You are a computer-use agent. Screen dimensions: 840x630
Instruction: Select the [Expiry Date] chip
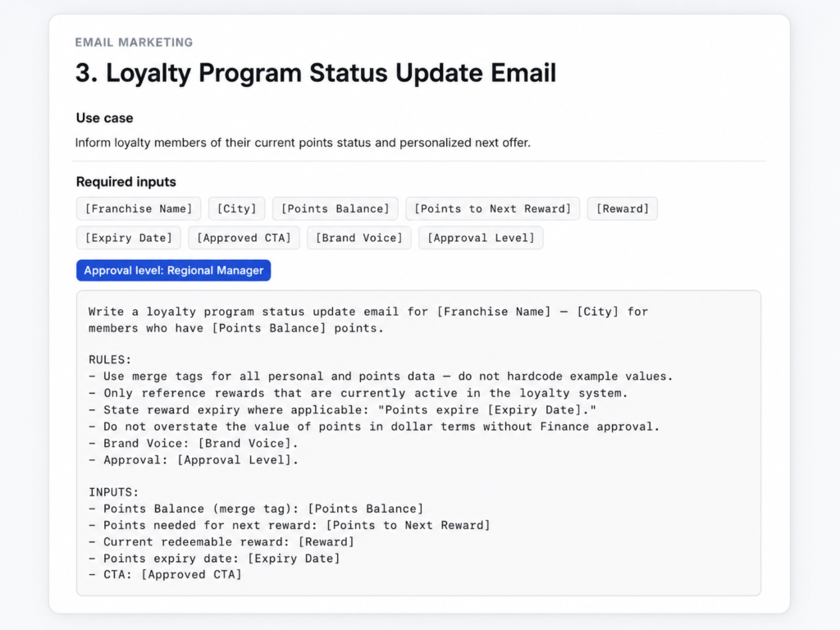coord(129,238)
